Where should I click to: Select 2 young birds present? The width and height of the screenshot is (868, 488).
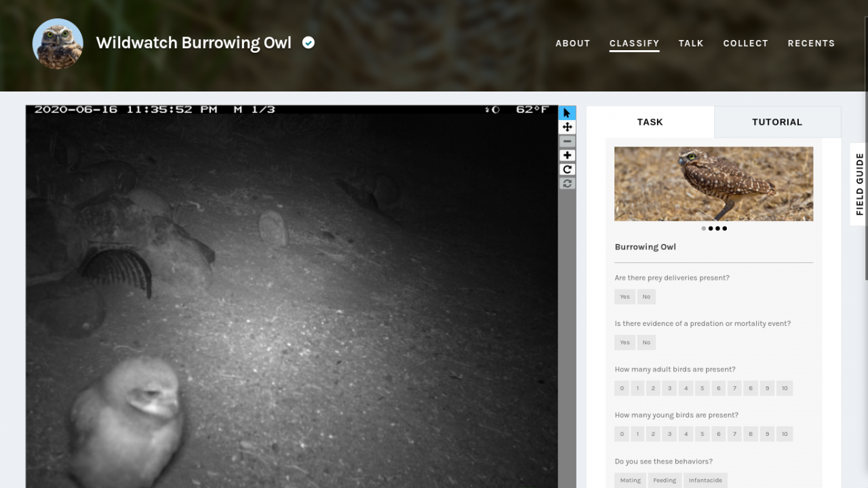(653, 434)
